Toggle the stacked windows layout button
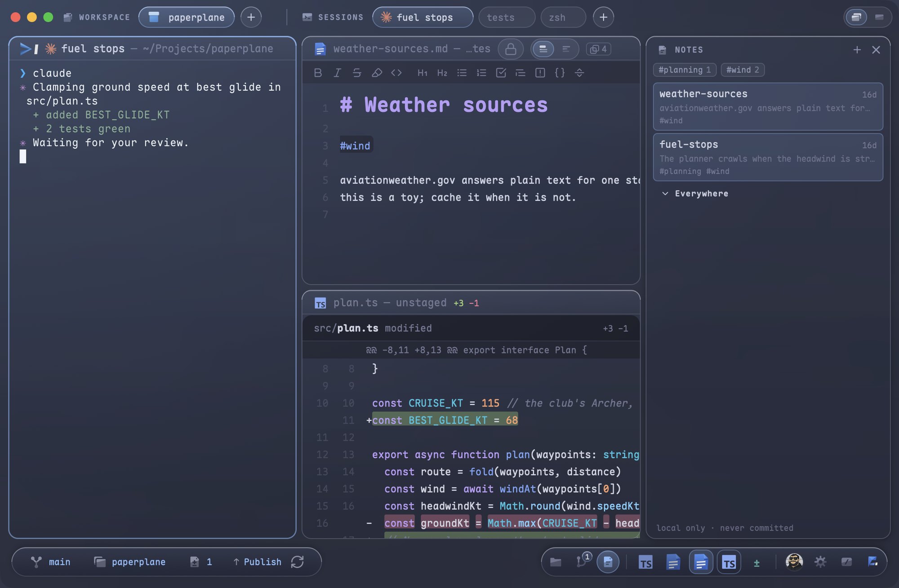 coord(856,18)
